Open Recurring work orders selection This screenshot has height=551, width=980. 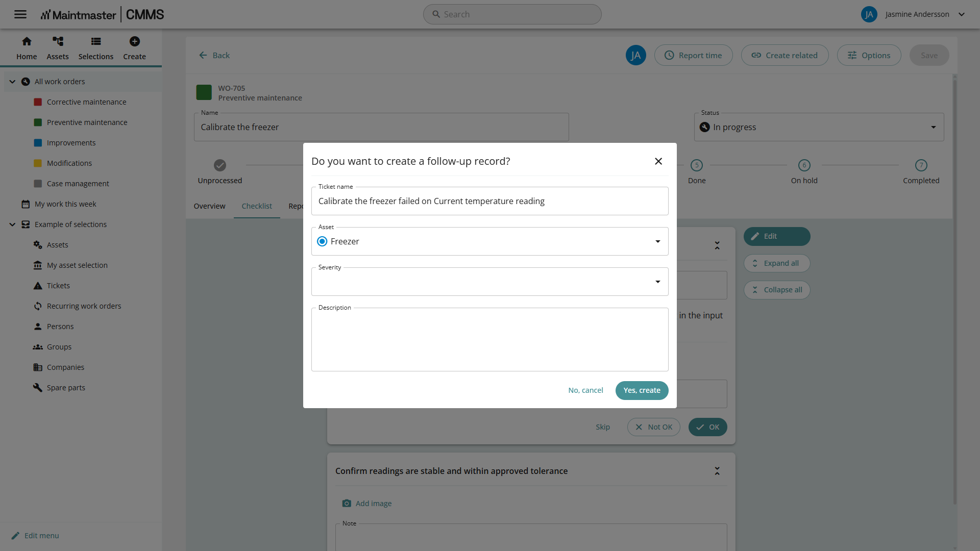[84, 306]
